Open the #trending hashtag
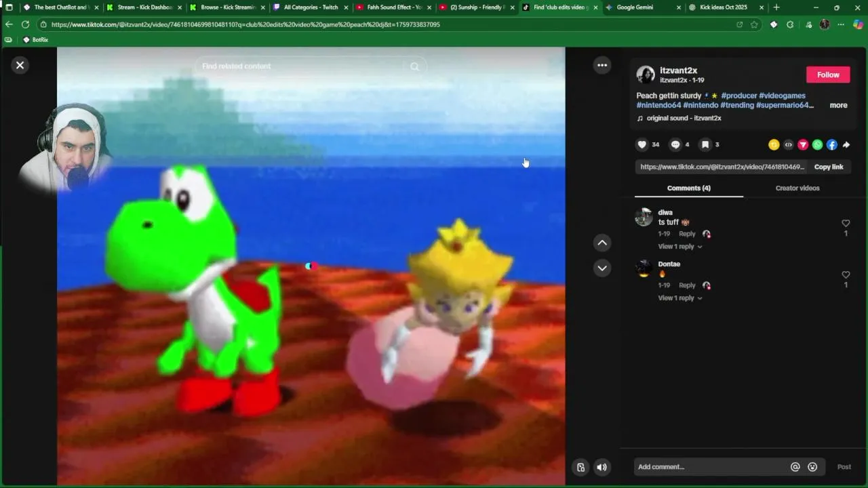The image size is (868, 488). coord(736,105)
